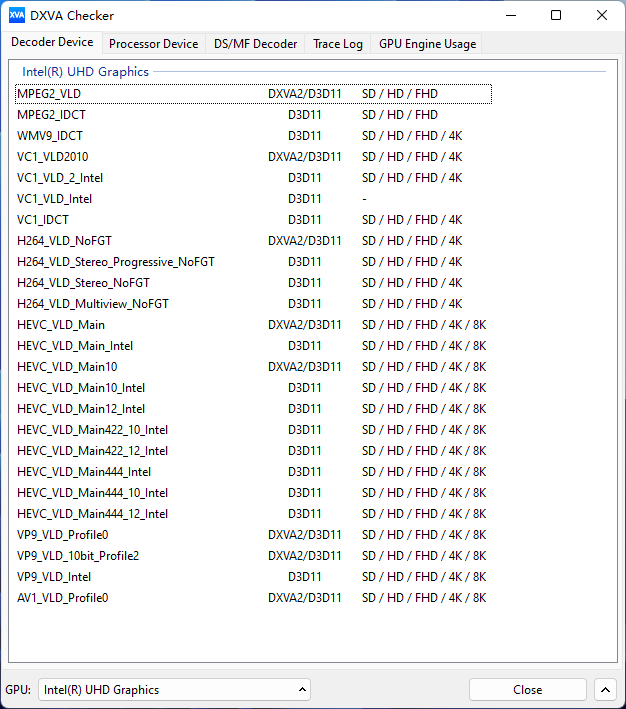The height and width of the screenshot is (709, 626).
Task: Select the Decoder Device tab
Action: (x=52, y=43)
